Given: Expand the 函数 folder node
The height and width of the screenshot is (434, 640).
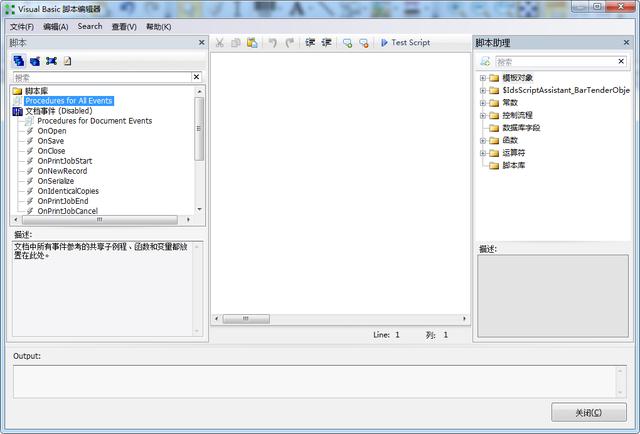Looking at the screenshot, I should (x=482, y=141).
